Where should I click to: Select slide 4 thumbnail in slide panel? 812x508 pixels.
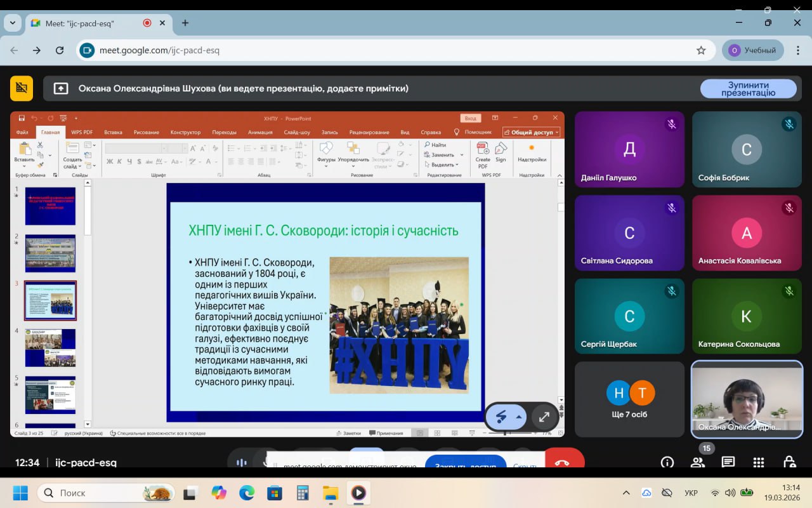click(50, 347)
